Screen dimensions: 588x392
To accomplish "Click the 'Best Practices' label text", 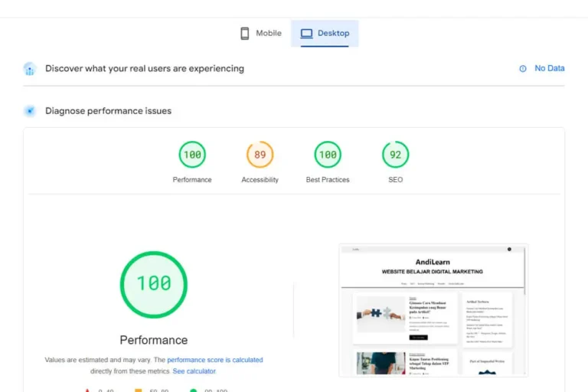I will pos(328,180).
